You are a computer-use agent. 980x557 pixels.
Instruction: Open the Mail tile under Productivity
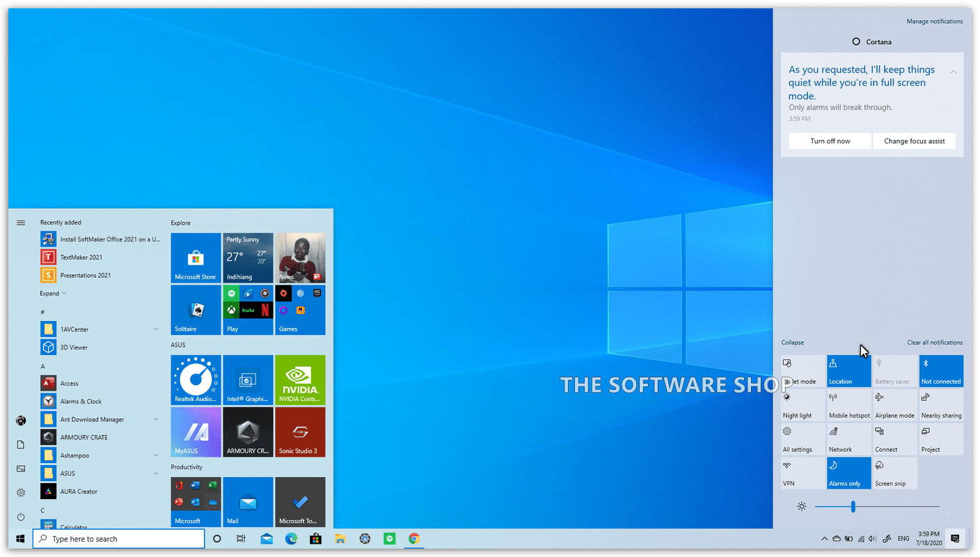click(248, 501)
